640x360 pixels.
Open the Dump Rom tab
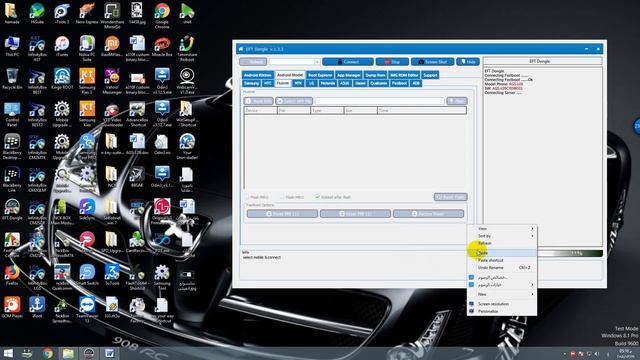coord(375,75)
